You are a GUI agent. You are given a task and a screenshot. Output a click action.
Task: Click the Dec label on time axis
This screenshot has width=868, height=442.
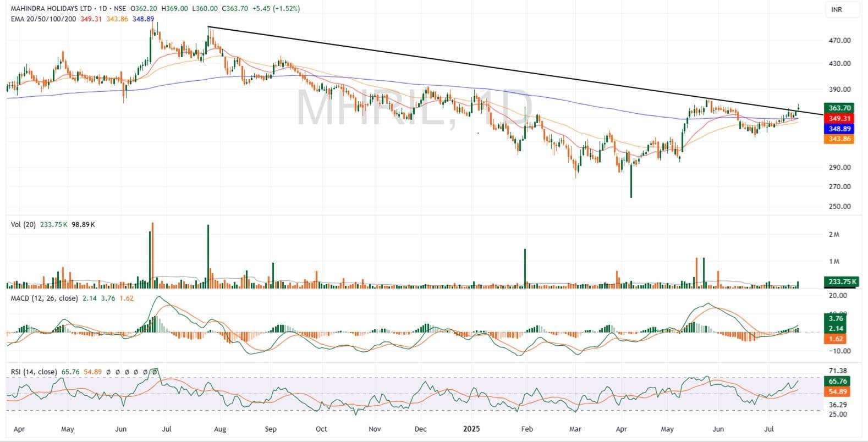[421, 429]
